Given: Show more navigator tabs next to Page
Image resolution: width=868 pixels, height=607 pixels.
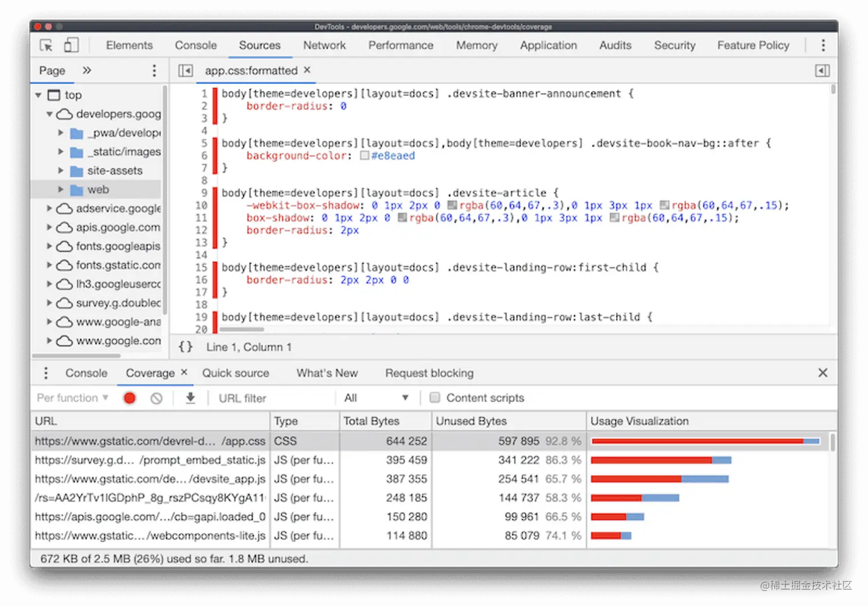Looking at the screenshot, I should (x=87, y=70).
